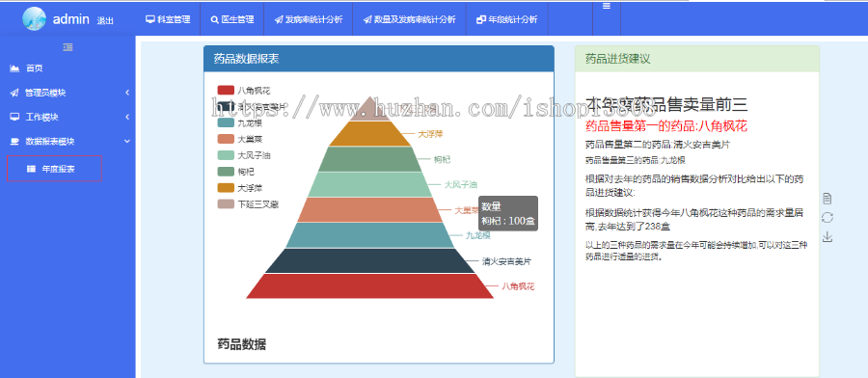Click the table icon beside 年度报表
This screenshot has width=868, height=378.
pyautogui.click(x=32, y=169)
